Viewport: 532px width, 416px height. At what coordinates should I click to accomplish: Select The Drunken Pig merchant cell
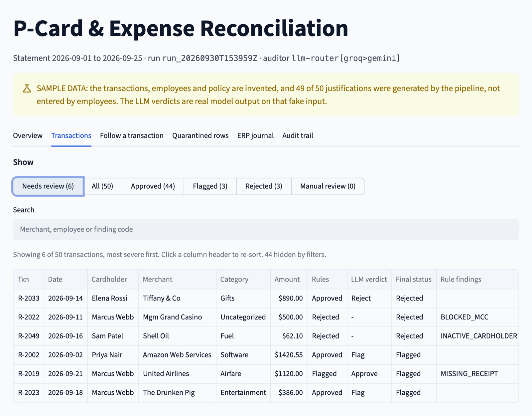click(x=177, y=393)
